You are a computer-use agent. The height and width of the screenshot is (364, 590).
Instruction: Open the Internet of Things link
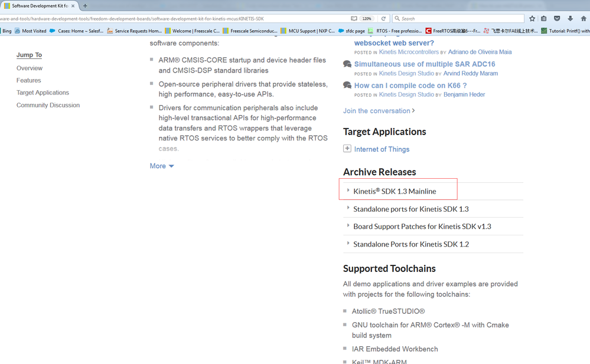click(382, 149)
